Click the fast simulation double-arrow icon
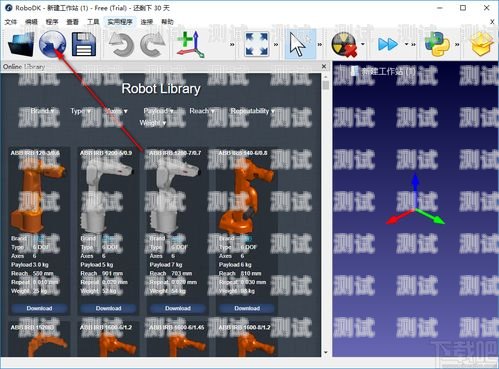Image resolution: width=499 pixels, height=369 pixels. tap(388, 44)
